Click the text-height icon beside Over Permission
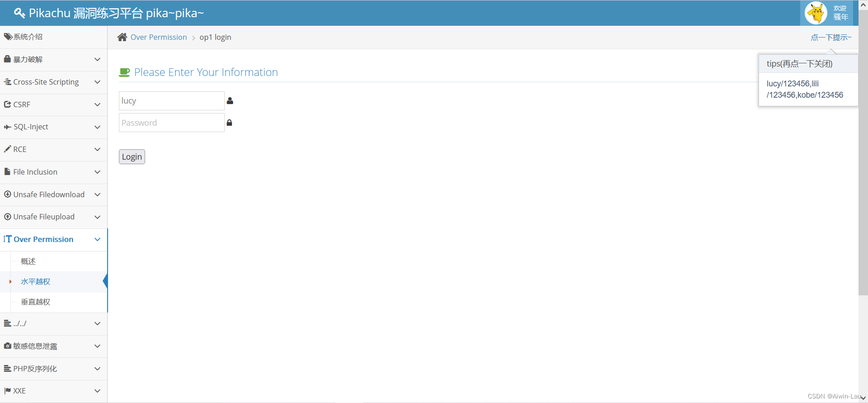Screen dimensions: 868x403 (7, 239)
